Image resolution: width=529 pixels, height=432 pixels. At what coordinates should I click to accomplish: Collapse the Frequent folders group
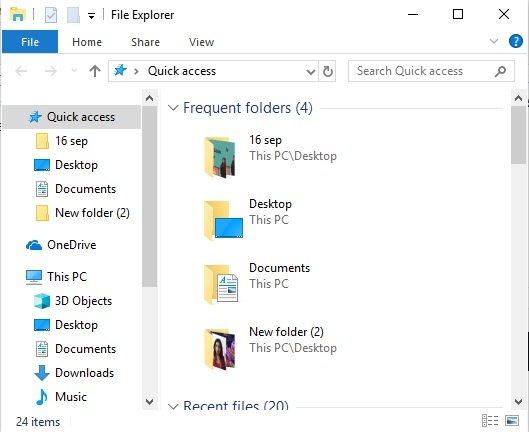point(173,108)
